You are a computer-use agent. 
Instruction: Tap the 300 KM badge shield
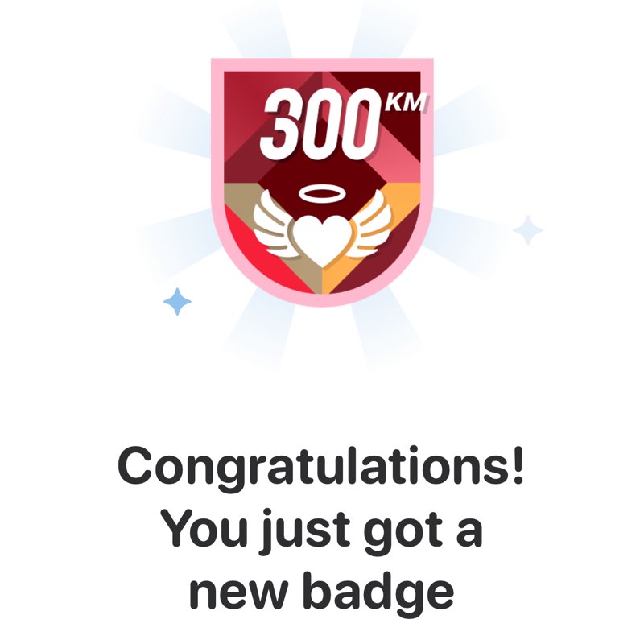tap(323, 183)
